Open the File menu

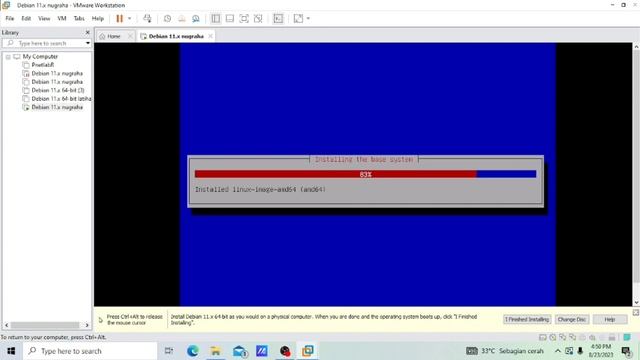10,18
